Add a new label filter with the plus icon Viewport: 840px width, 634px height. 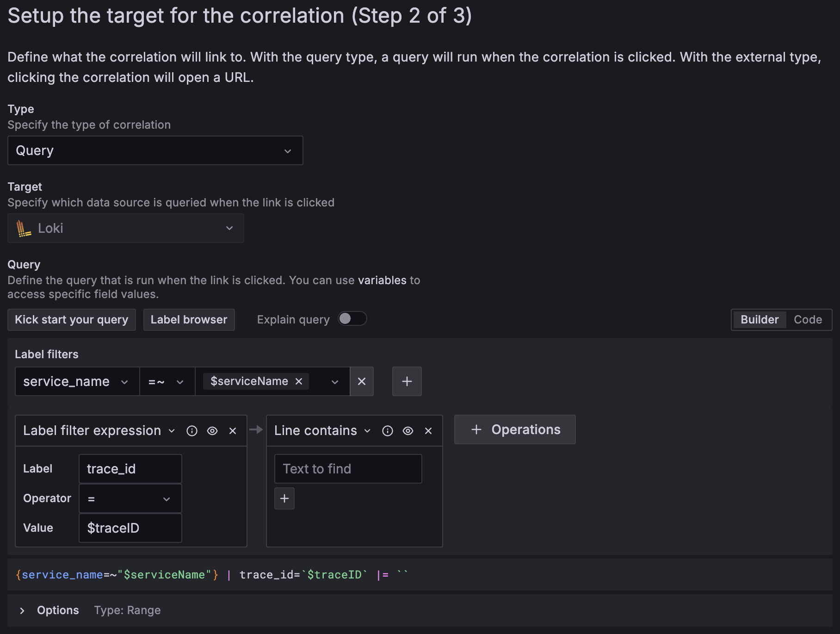click(407, 381)
